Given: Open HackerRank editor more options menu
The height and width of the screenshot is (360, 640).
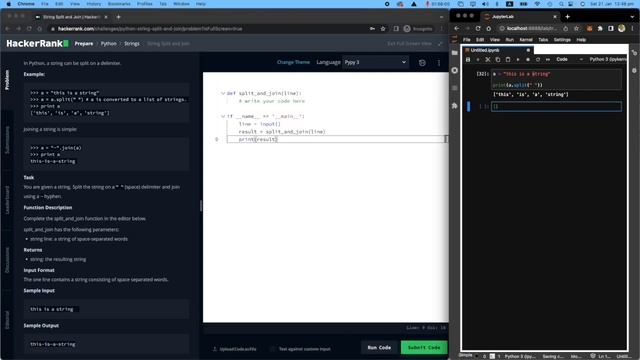Looking at the screenshot, I should 439,62.
